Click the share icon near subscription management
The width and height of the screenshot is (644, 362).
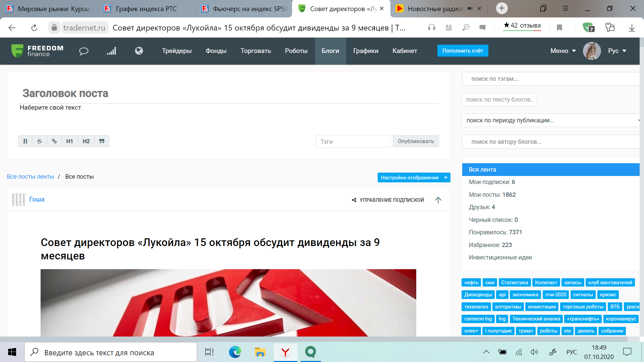(354, 200)
